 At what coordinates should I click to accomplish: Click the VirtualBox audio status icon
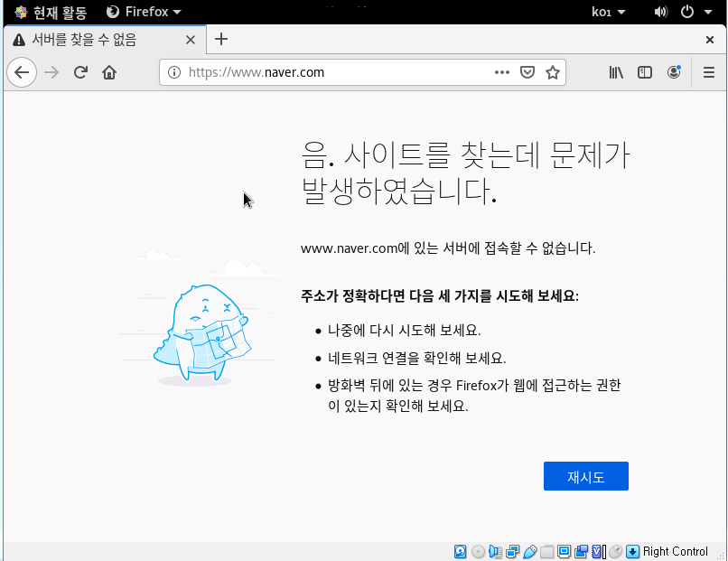495,551
